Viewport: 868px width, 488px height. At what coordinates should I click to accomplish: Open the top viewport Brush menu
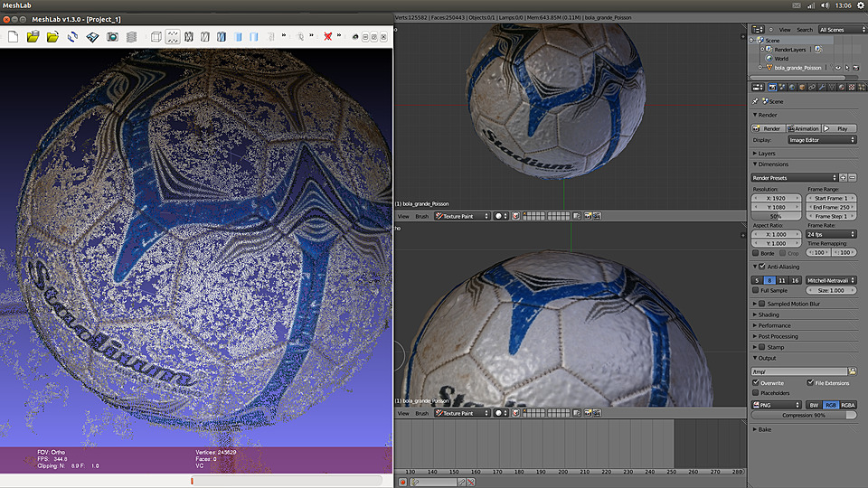pos(422,216)
